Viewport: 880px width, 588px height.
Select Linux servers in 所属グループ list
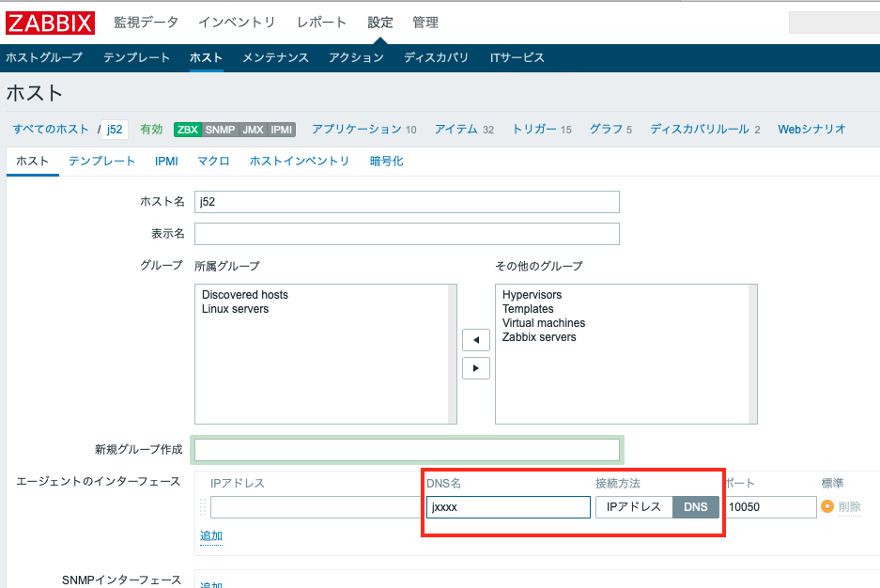coord(235,309)
